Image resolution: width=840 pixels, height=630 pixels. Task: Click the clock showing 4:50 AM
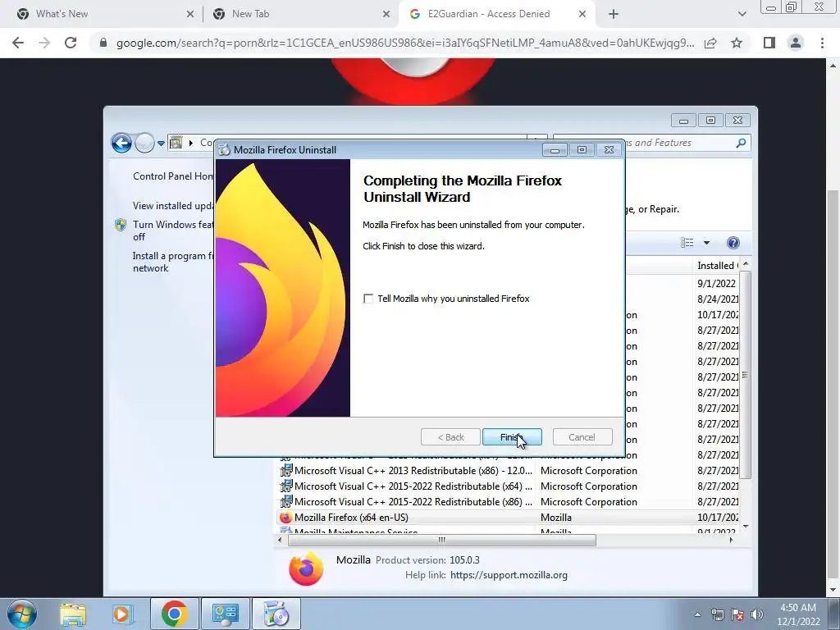tap(798, 614)
